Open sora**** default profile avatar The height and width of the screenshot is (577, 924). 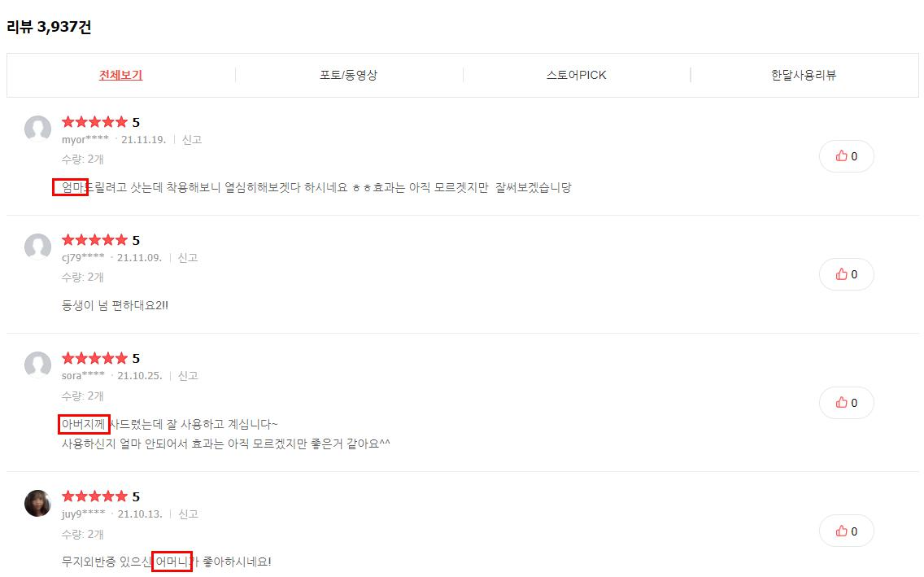tap(37, 365)
